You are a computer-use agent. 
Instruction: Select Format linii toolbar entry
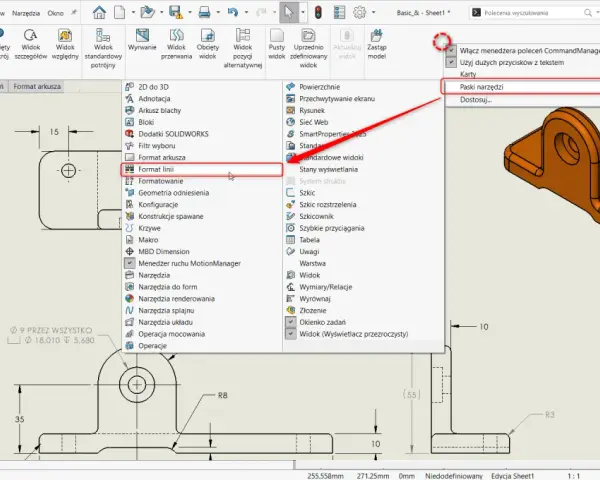[202, 169]
